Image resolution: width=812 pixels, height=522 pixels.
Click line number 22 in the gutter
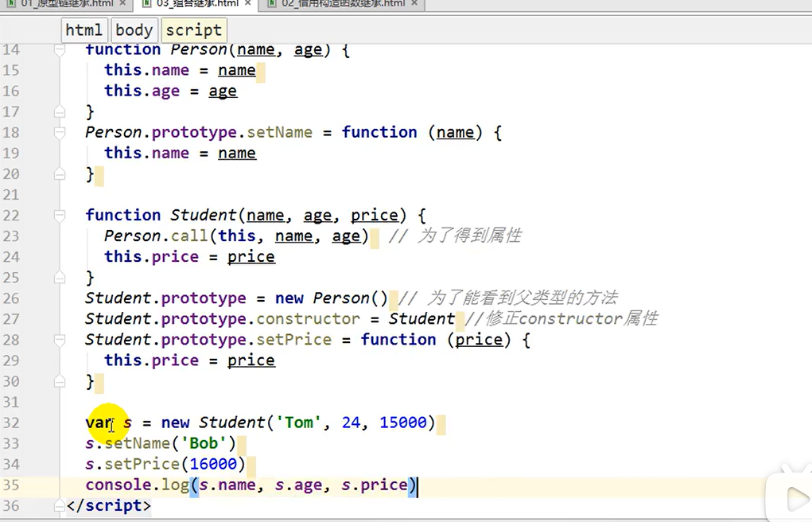pos(12,215)
